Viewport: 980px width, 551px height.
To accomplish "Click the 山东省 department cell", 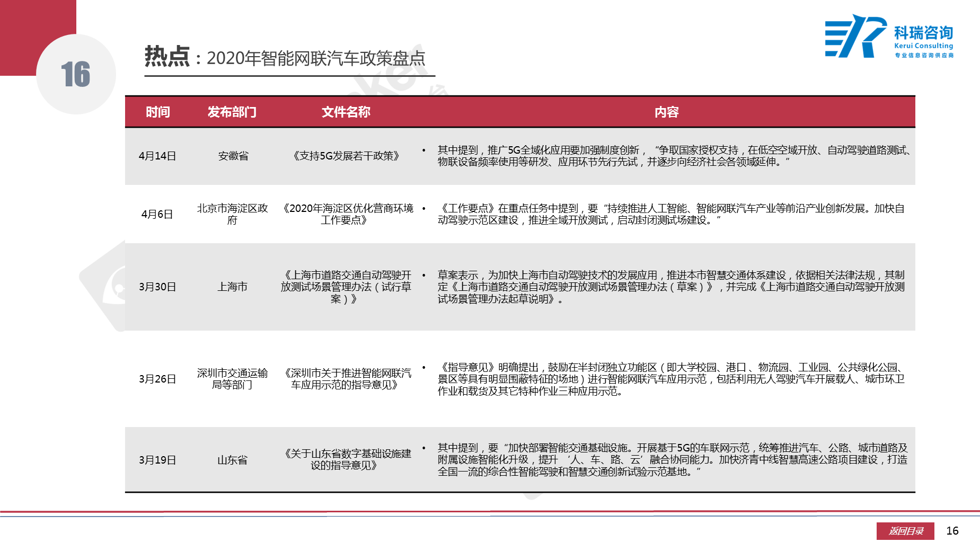I will point(233,460).
